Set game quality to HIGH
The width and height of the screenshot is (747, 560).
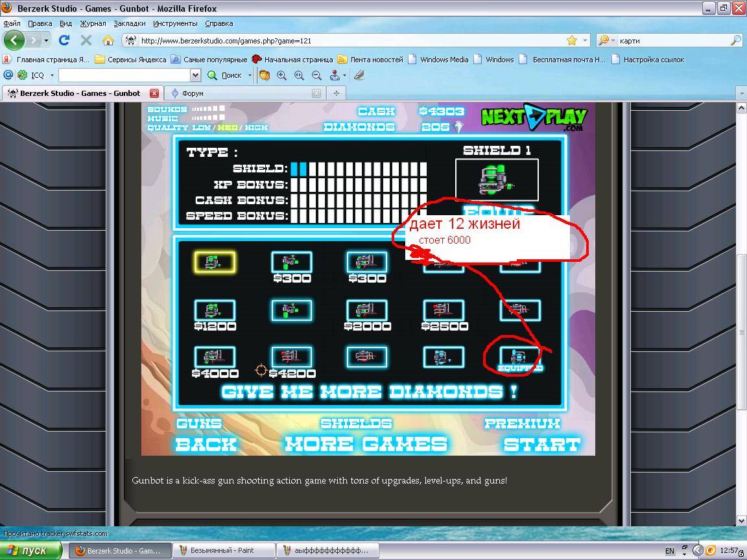click(x=256, y=128)
